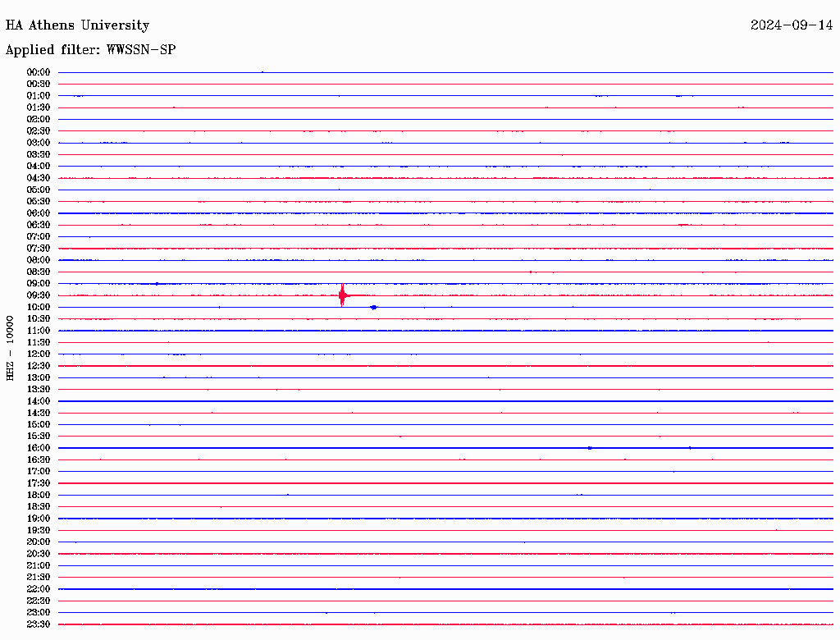Click the 10:00 time label
Viewport: 840px width, 640px height.
39,307
